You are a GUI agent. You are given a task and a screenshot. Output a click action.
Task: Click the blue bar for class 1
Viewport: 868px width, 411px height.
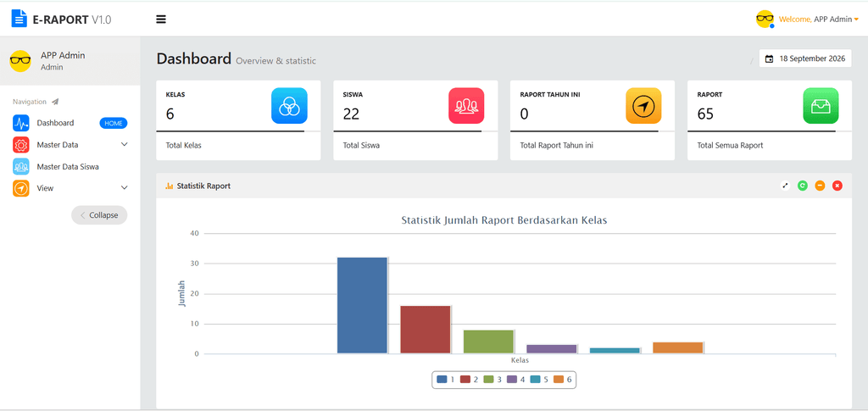[363, 305]
